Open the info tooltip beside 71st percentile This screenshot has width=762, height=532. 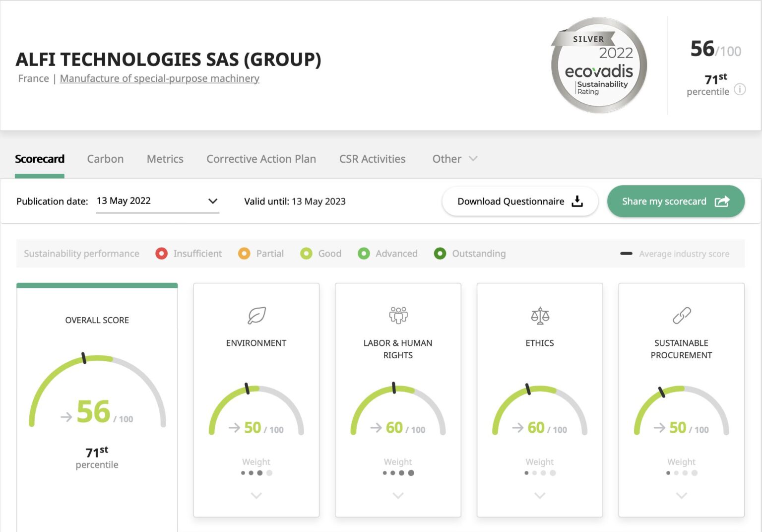click(x=740, y=90)
